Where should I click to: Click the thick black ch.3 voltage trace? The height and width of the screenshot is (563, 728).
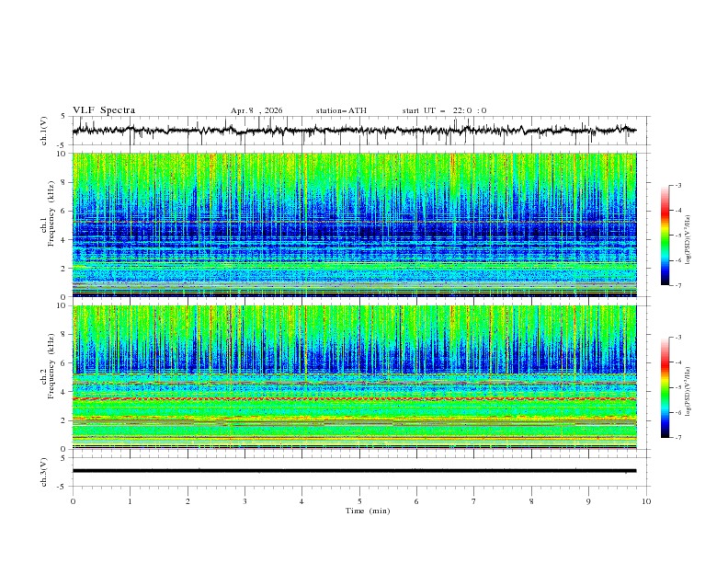click(354, 471)
